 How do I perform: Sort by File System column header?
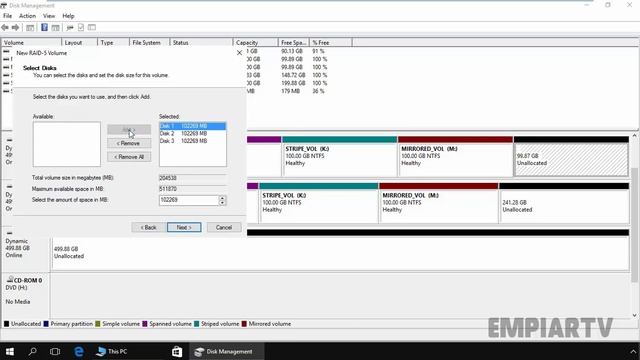[x=149, y=42]
